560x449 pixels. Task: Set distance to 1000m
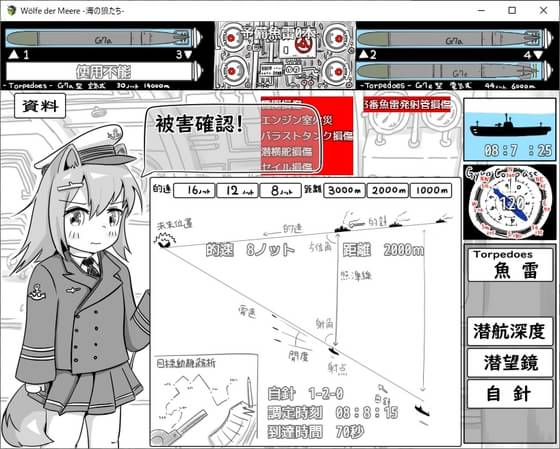tap(431, 190)
